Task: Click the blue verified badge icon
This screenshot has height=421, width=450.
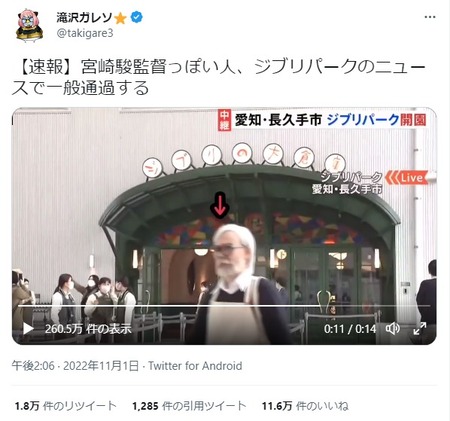Action: (137, 17)
